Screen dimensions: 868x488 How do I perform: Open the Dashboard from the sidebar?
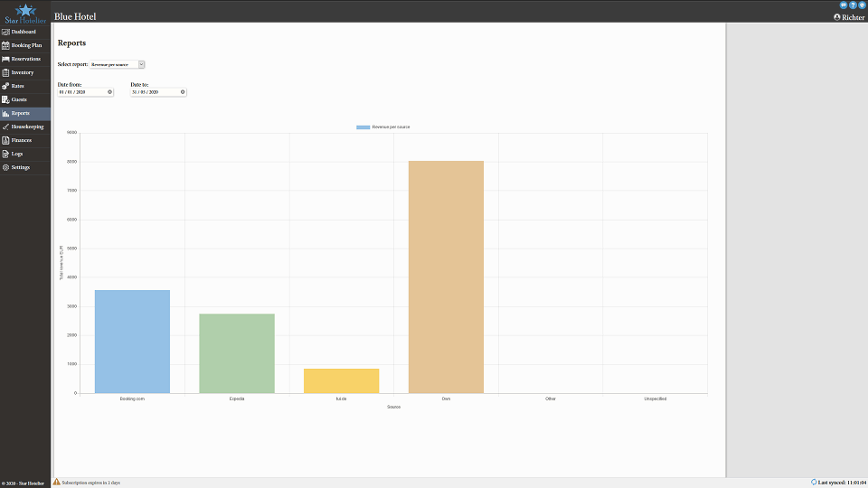(x=24, y=32)
